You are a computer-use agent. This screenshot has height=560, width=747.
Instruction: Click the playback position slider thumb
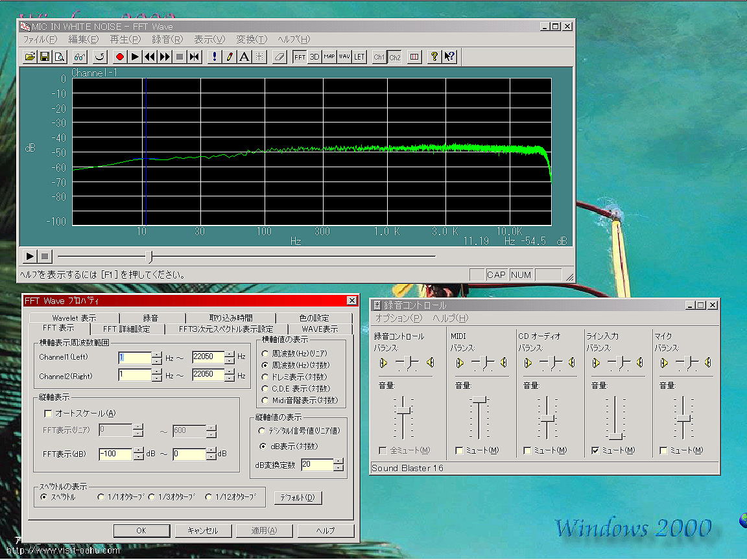150,257
